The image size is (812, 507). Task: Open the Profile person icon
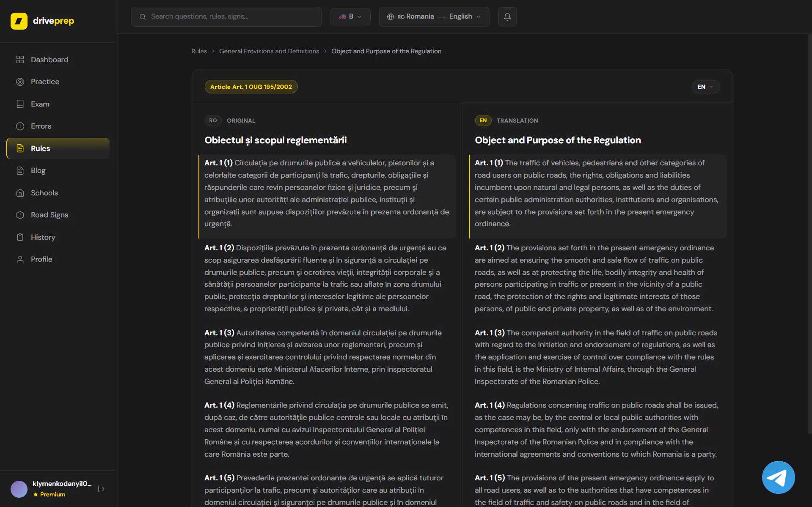[x=20, y=259]
